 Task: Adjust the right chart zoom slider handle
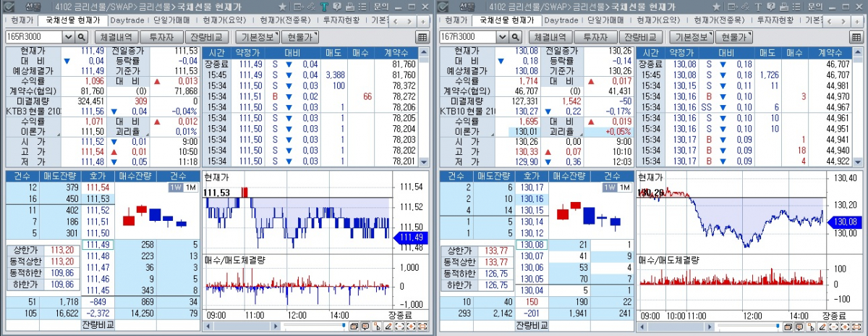(778, 325)
